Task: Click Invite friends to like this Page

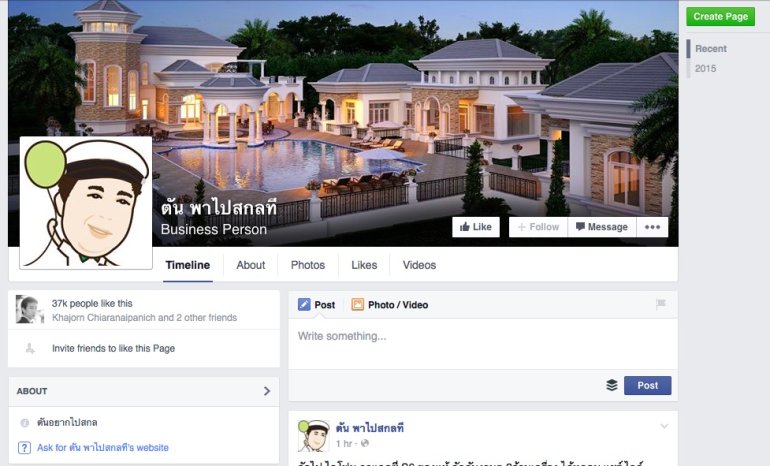Action: (x=113, y=349)
